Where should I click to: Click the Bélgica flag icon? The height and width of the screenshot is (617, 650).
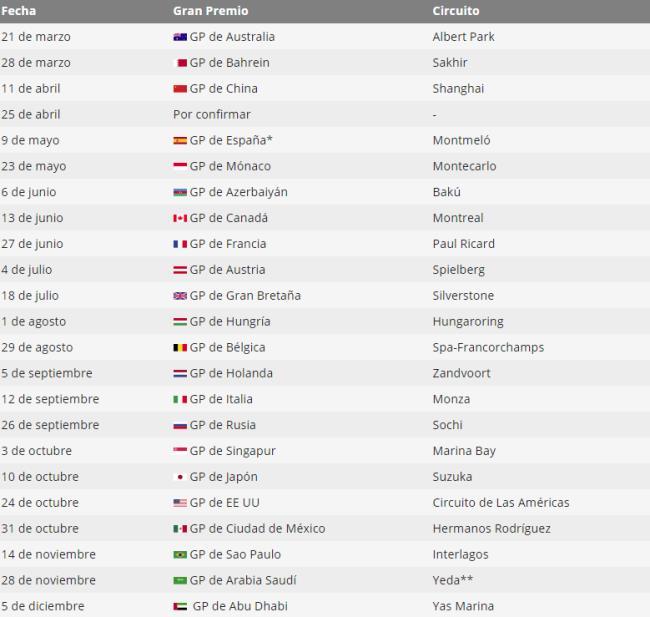point(180,348)
